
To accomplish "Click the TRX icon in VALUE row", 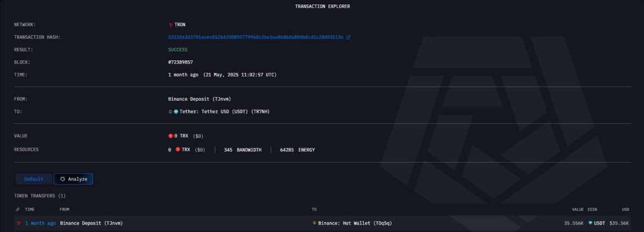I will coord(171,136).
